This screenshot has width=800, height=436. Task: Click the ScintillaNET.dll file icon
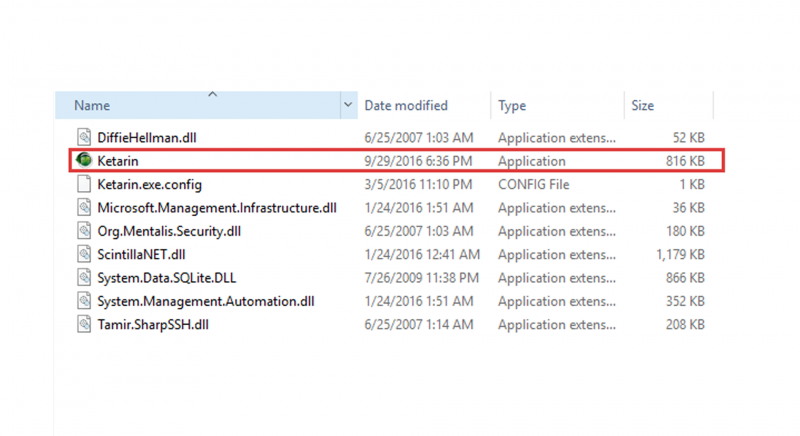click(x=85, y=255)
